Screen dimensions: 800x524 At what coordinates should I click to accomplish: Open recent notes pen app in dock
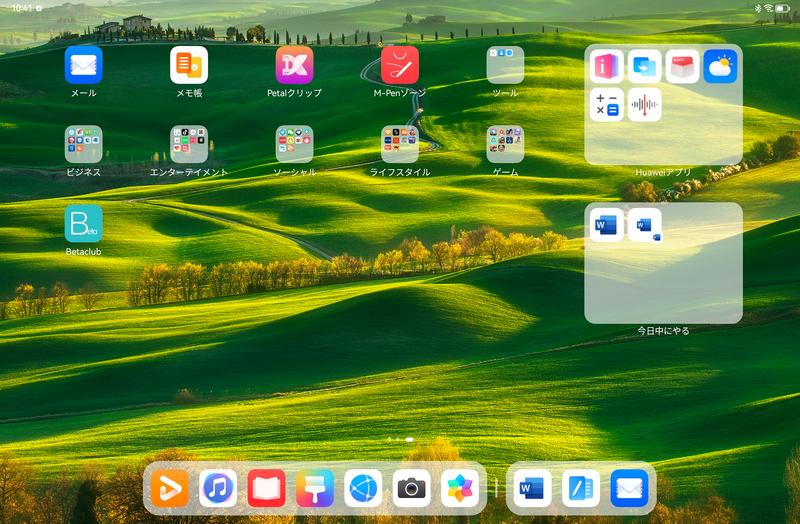click(x=581, y=488)
